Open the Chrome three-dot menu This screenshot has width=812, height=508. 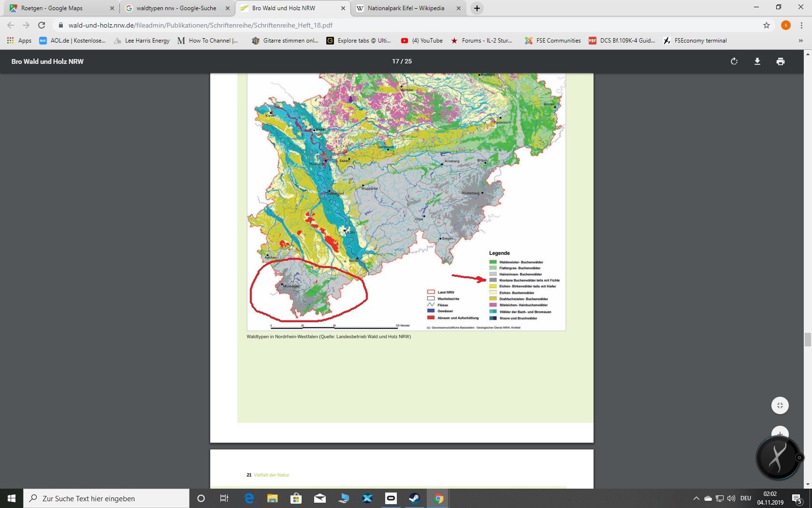pyautogui.click(x=801, y=25)
